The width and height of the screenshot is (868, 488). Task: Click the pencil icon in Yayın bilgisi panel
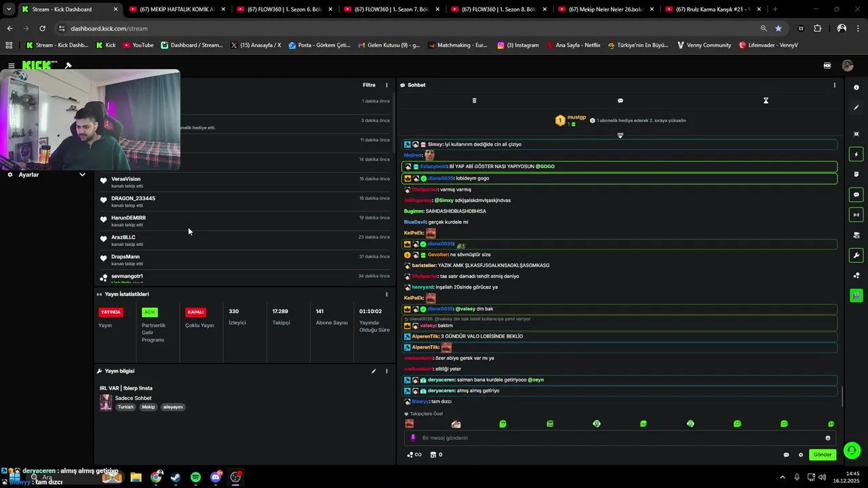coord(373,371)
